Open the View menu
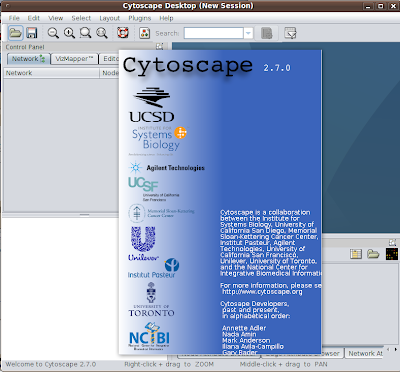Viewport: 400px width, 372px height. pos(55,18)
